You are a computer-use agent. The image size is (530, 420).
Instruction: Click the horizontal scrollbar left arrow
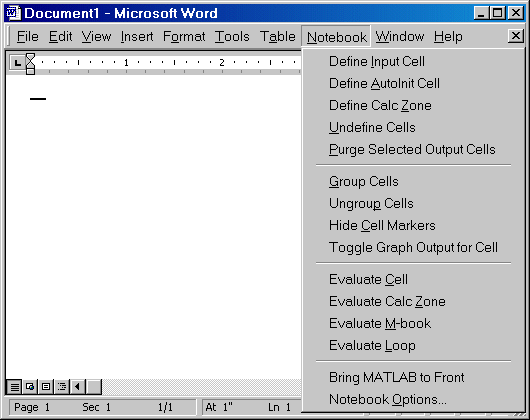point(78,387)
